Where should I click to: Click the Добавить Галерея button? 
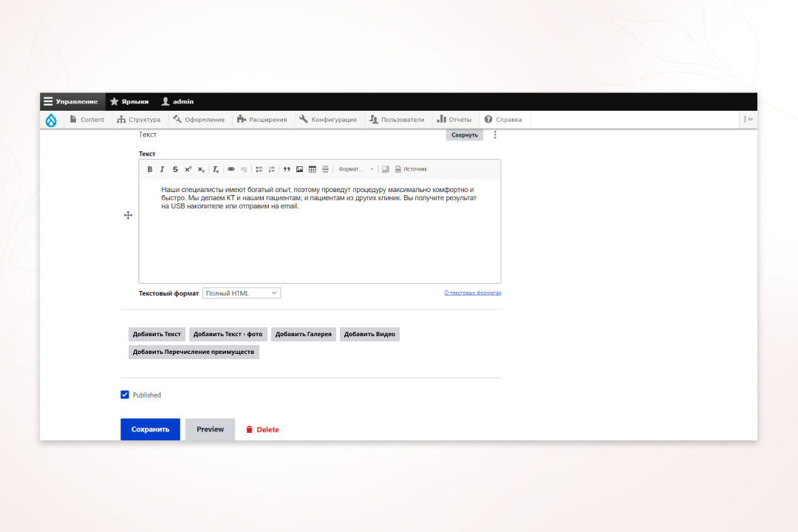303,334
